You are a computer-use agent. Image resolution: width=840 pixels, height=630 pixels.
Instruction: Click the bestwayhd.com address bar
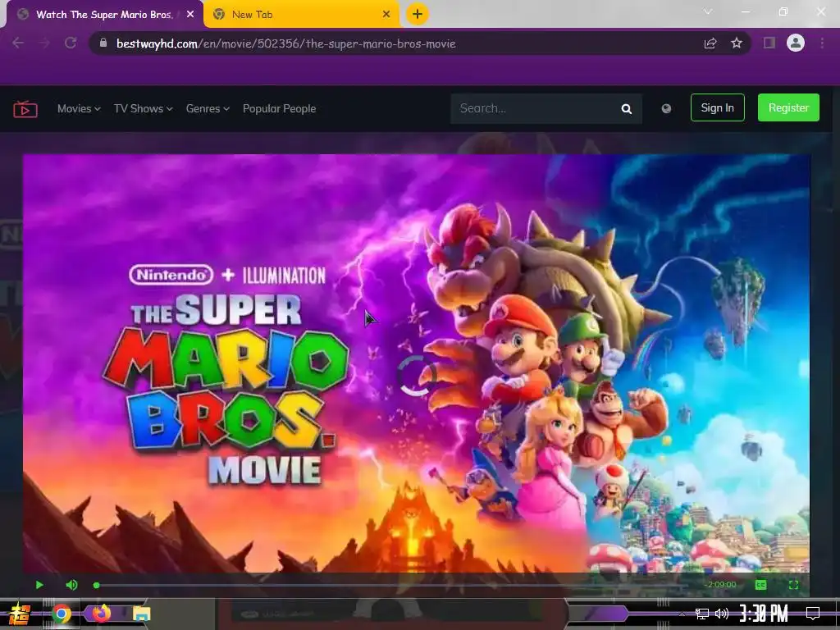pyautogui.click(x=396, y=43)
